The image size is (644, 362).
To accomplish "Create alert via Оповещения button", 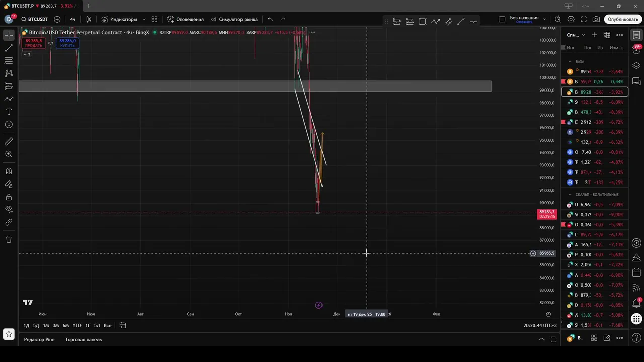I will (x=186, y=19).
